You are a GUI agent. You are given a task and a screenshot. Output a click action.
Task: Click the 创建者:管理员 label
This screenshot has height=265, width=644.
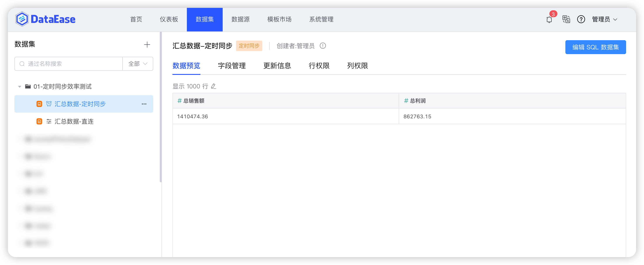point(296,46)
